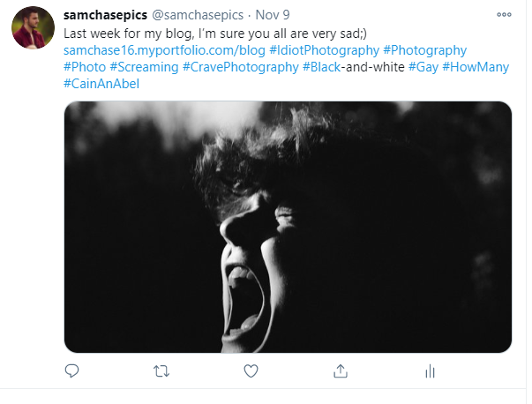Open the share icon below the photo
Viewport: 532px width, 404px height.
tap(341, 370)
